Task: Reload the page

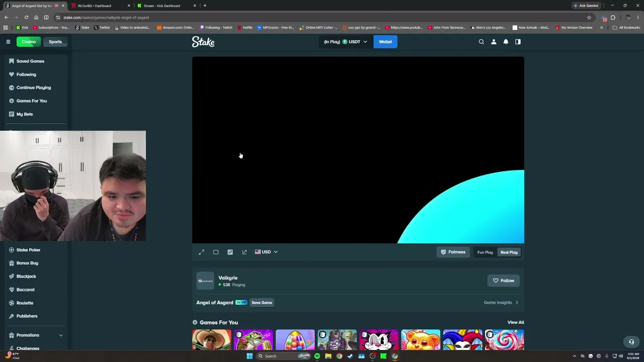Action: click(x=26, y=17)
